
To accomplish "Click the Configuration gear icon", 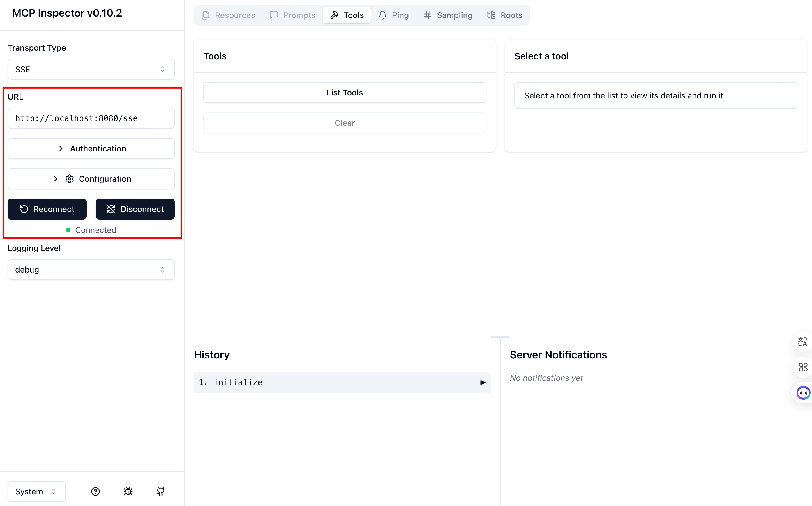I will coord(70,179).
